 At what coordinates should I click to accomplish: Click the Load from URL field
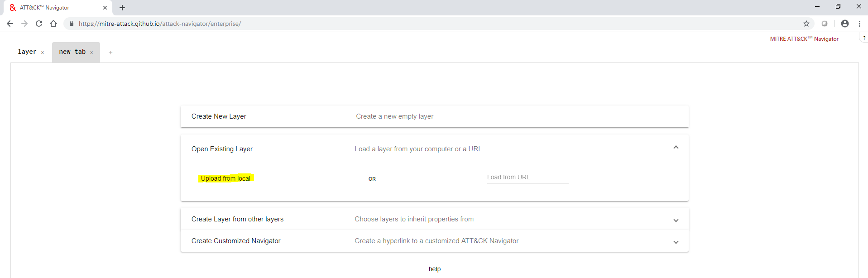(528, 177)
